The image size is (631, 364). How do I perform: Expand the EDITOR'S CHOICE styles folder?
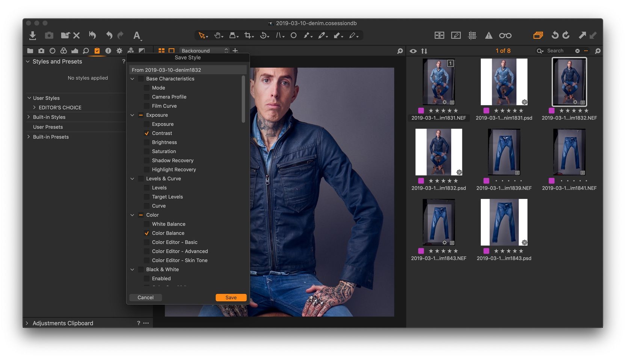tap(35, 107)
